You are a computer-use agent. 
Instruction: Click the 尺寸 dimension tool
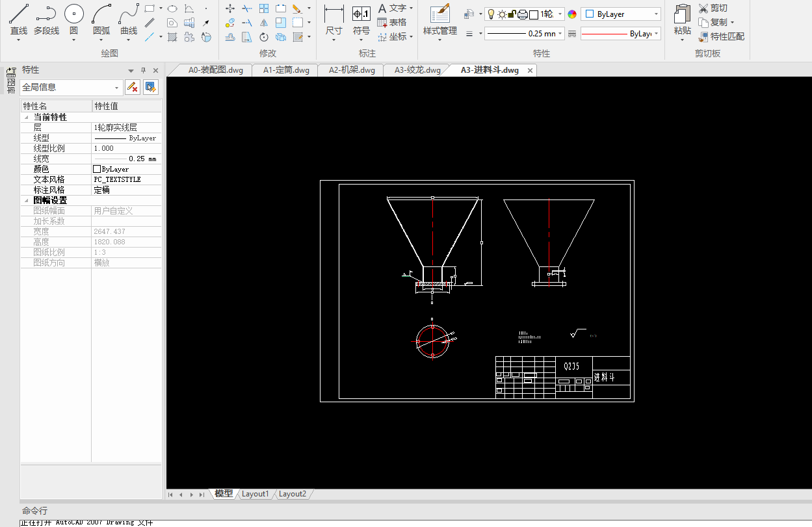pyautogui.click(x=334, y=19)
